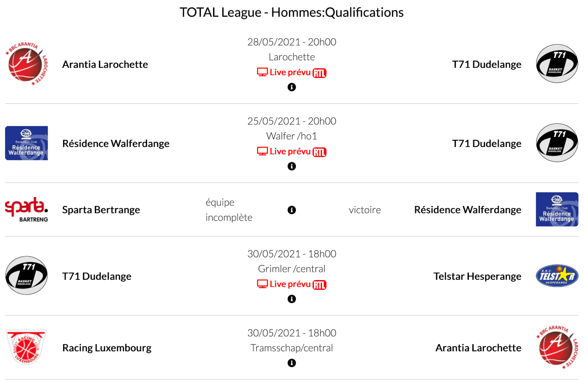Click T71 Dudelange logo in the 30/05 Grimler match
The image size is (588, 385).
[x=27, y=276]
